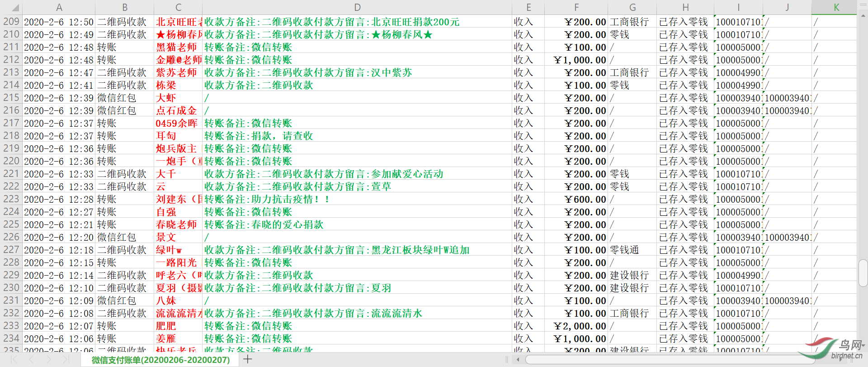This screenshot has height=367, width=868.
Task: Select the 刘建东 cell in column C
Action: point(178,199)
